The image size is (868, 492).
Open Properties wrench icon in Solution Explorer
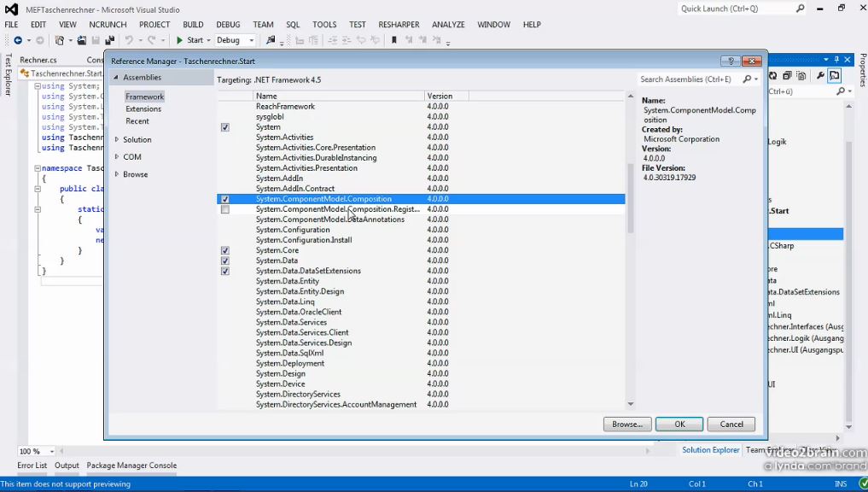[x=820, y=76]
